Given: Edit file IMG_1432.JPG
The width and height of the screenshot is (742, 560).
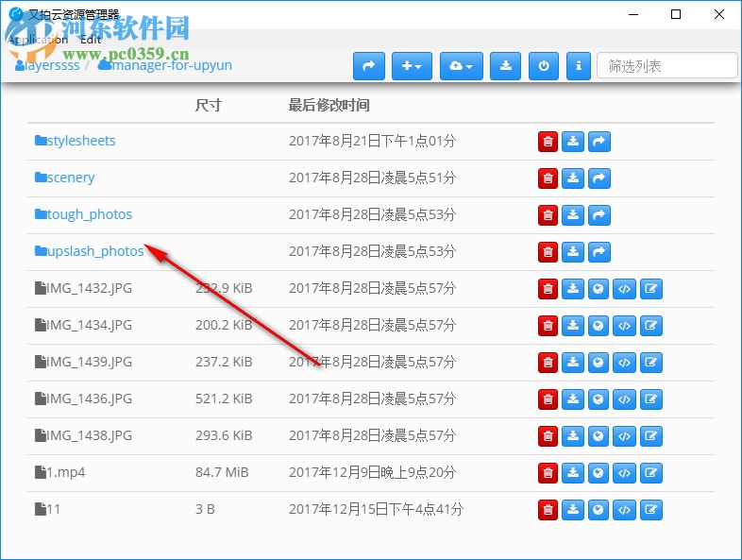Looking at the screenshot, I should click(651, 289).
